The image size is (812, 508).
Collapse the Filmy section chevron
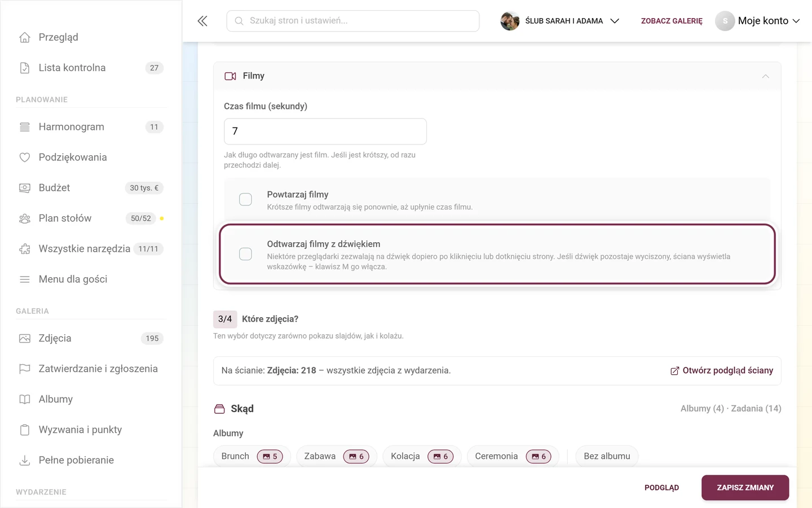coord(765,76)
